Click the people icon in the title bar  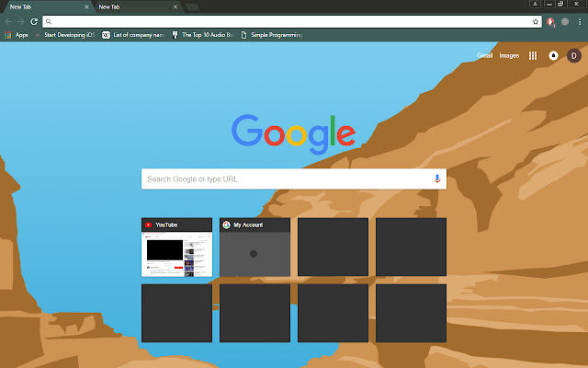coord(535,4)
